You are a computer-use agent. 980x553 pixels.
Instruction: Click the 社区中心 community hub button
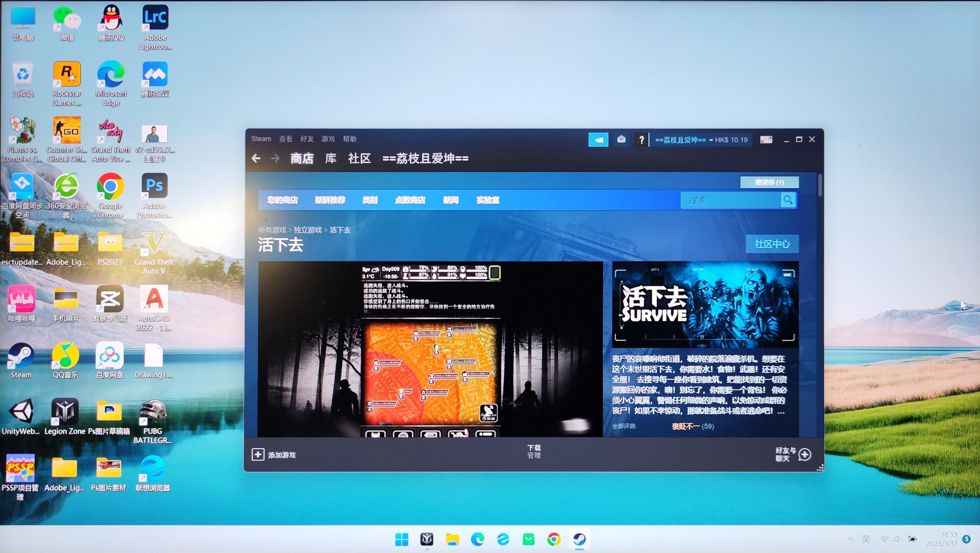(x=772, y=244)
